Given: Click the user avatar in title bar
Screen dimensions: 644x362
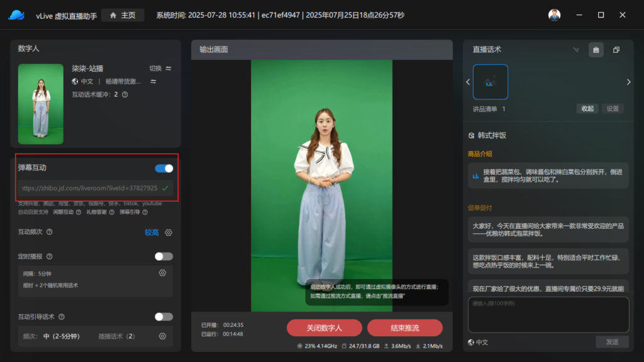Looking at the screenshot, I should pos(554,15).
